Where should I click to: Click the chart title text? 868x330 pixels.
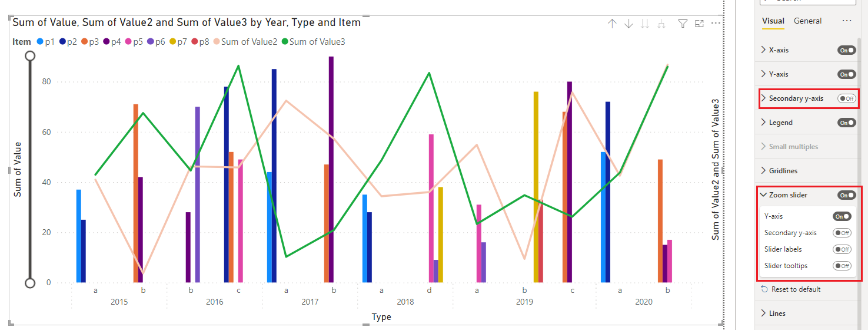tap(187, 22)
